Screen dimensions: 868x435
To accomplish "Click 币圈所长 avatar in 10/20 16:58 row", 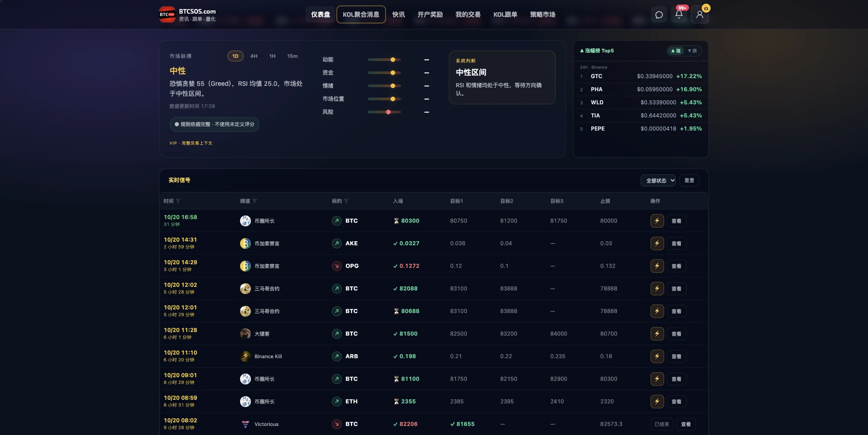I will [x=245, y=221].
